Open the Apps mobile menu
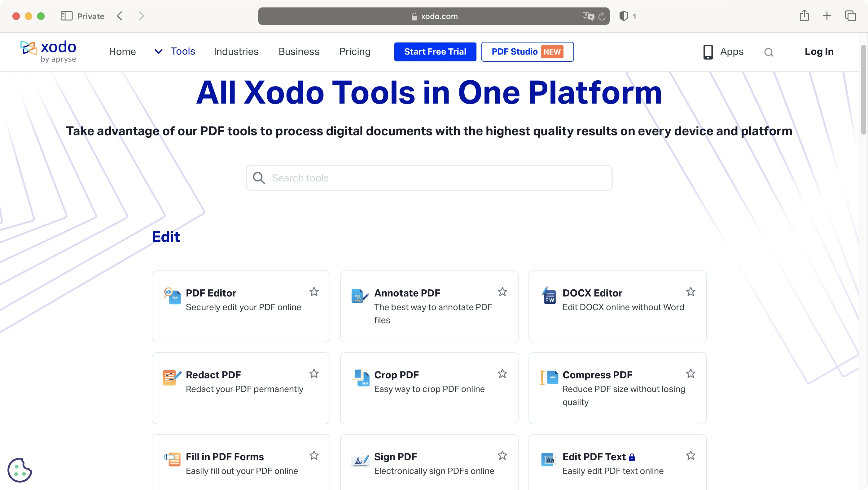The width and height of the screenshot is (868, 490). (722, 51)
